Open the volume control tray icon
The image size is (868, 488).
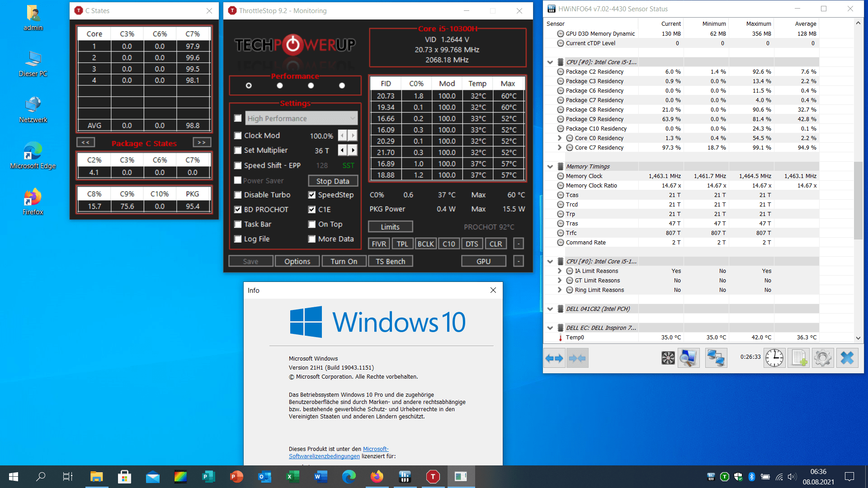coord(792,477)
